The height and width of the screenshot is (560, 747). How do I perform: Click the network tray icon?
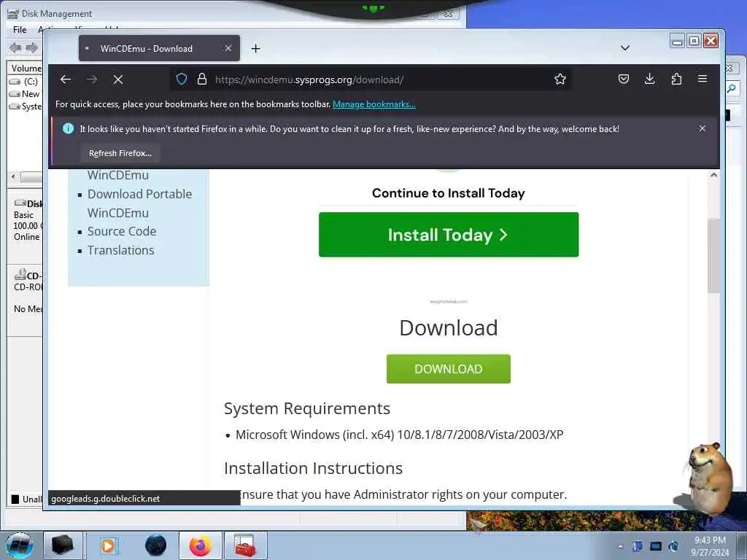(656, 546)
